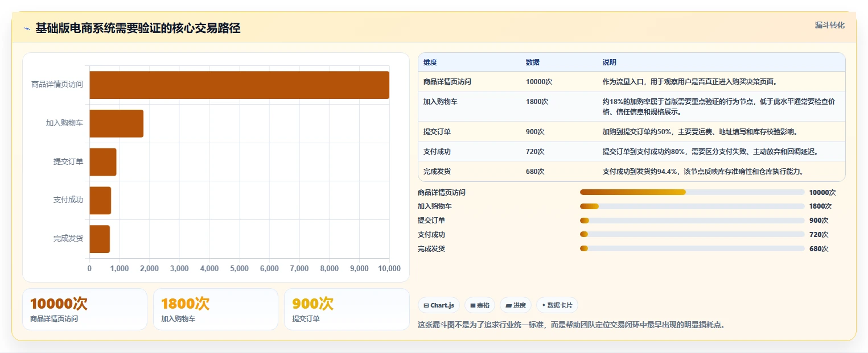Click the 10000次 商品详情页访问 data card
868x353 pixels.
[85, 309]
